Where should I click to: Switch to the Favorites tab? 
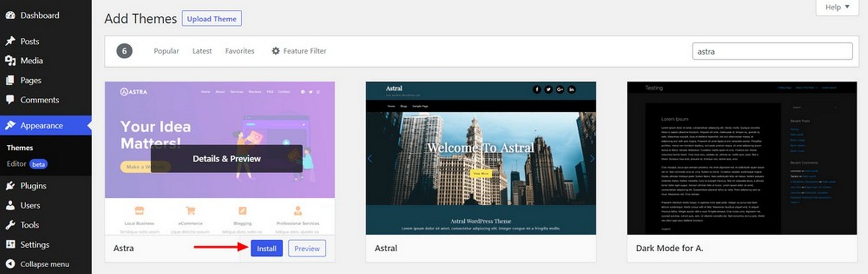(x=240, y=51)
